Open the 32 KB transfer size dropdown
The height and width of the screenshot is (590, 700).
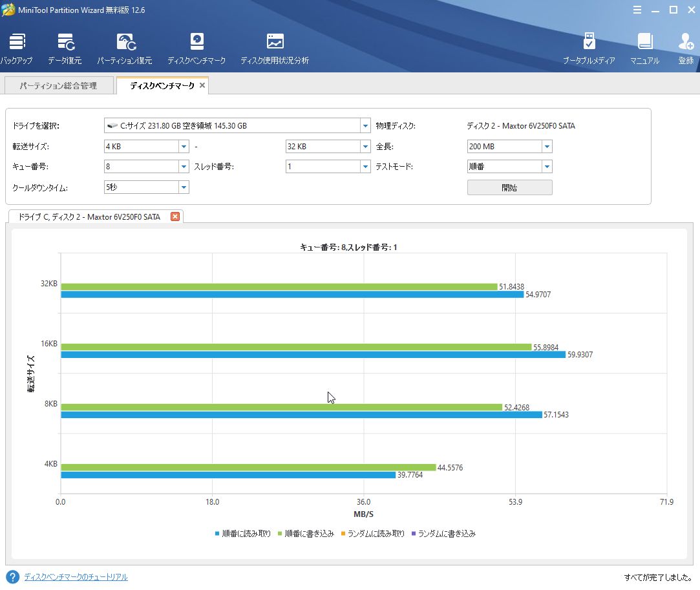click(x=365, y=147)
